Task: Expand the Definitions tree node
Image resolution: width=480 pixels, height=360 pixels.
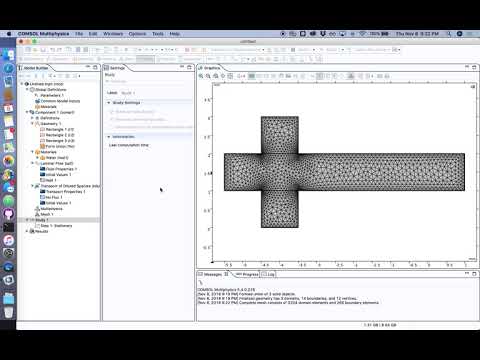Action: (32, 118)
